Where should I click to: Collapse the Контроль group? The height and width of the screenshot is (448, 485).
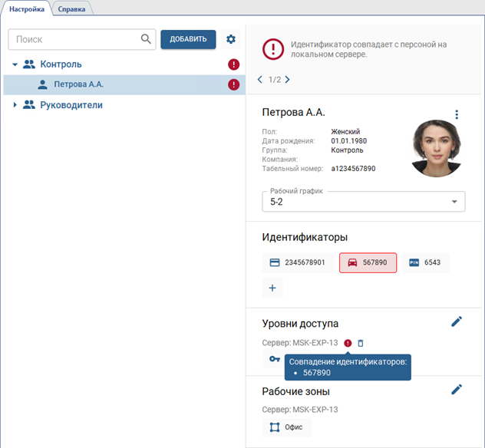15,64
